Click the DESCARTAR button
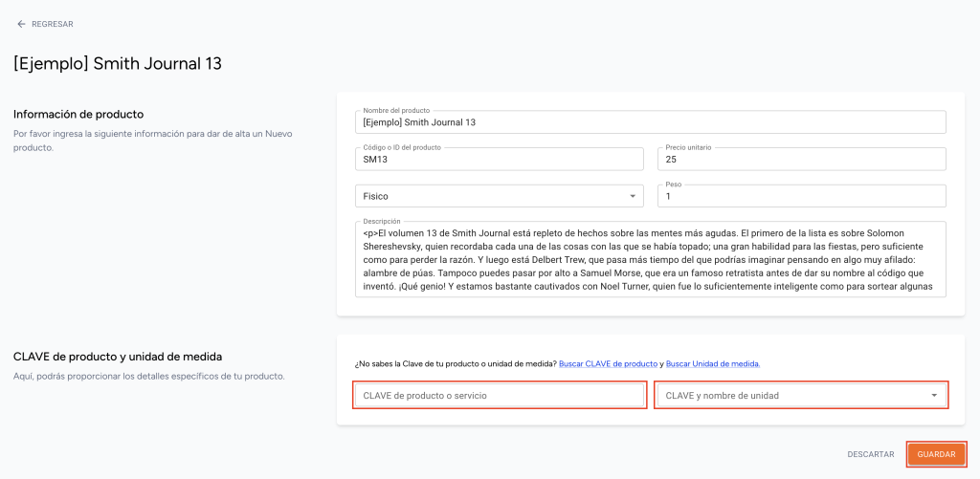Screen dimensions: 980x479 pos(871,455)
